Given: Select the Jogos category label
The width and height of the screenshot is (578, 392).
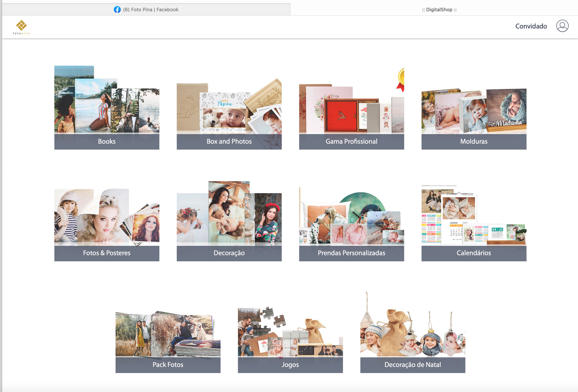Looking at the screenshot, I should [x=290, y=365].
